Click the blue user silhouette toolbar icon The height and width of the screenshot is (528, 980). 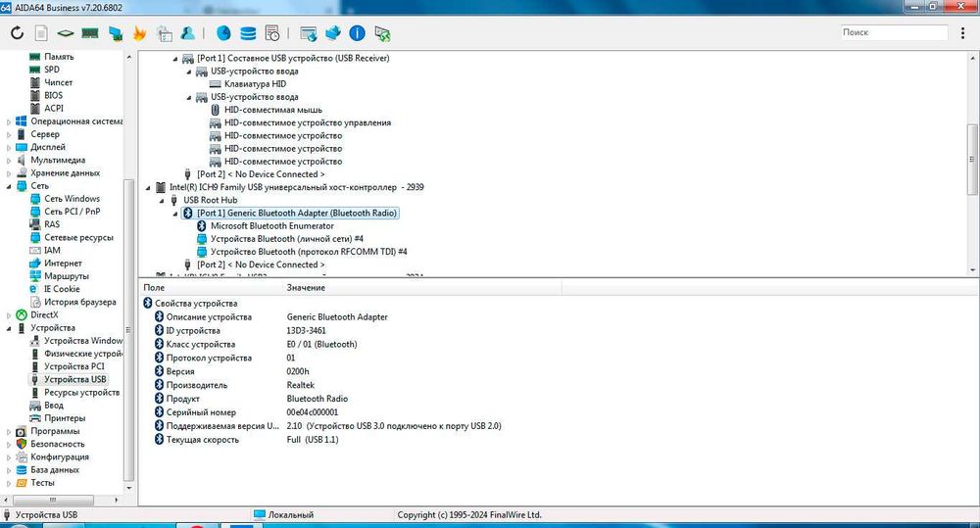click(x=187, y=32)
